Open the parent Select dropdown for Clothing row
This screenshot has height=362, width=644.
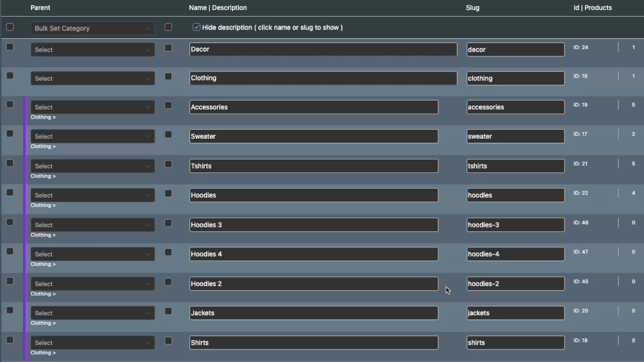(x=93, y=78)
